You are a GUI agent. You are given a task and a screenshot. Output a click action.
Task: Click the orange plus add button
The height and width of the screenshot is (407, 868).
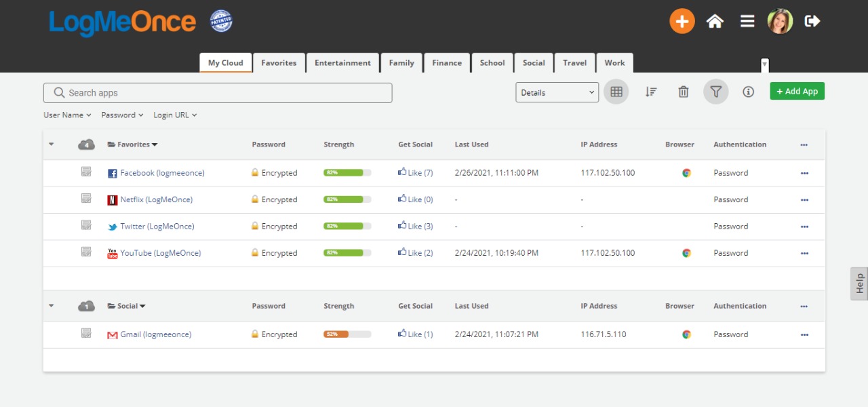(682, 21)
